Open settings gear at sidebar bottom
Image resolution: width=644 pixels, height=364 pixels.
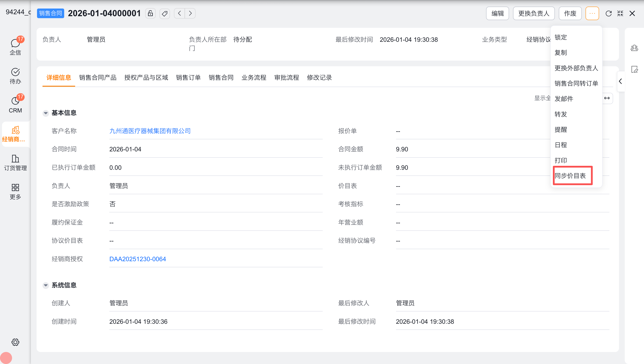tap(15, 342)
